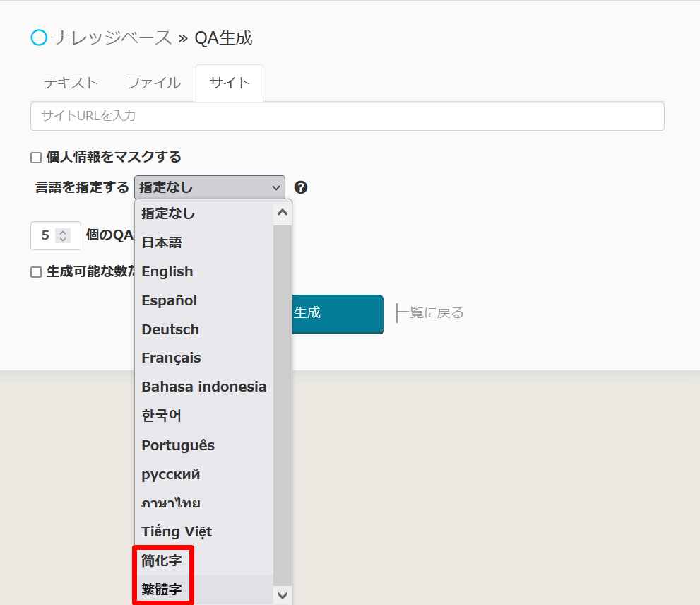Collapse the 言語を指定する dropdown
700x605 pixels.
pos(209,187)
